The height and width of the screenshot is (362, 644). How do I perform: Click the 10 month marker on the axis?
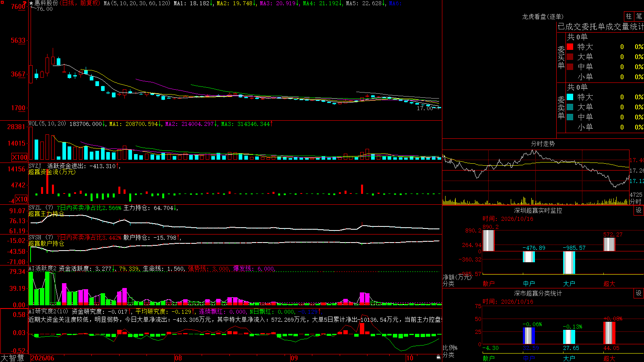click(410, 358)
